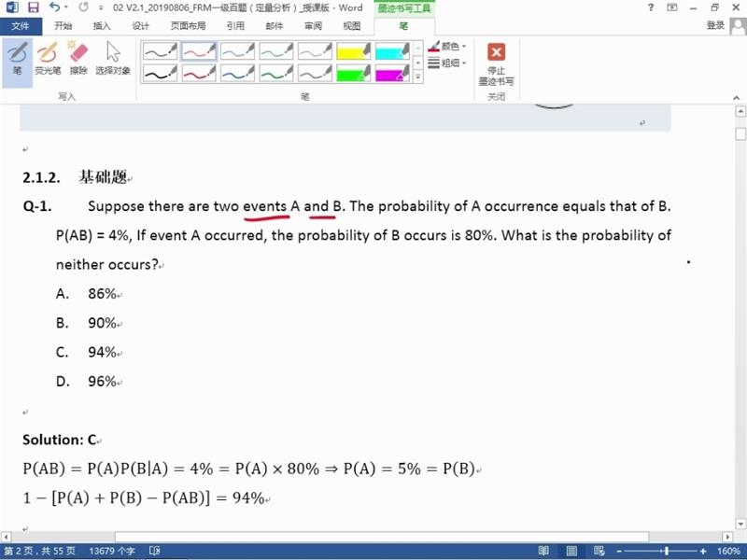The width and height of the screenshot is (747, 560).
Task: Click page number indicator 第2页,共55页
Action: 40,551
